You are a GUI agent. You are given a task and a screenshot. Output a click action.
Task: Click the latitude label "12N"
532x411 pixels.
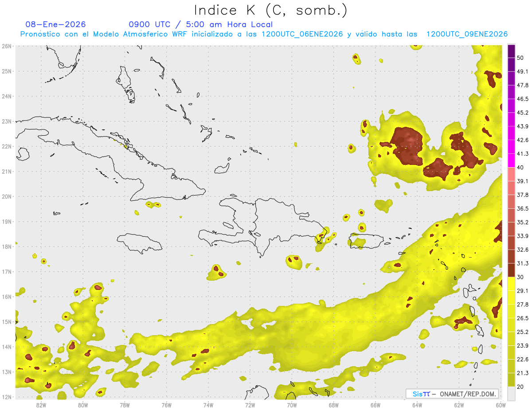point(6,397)
